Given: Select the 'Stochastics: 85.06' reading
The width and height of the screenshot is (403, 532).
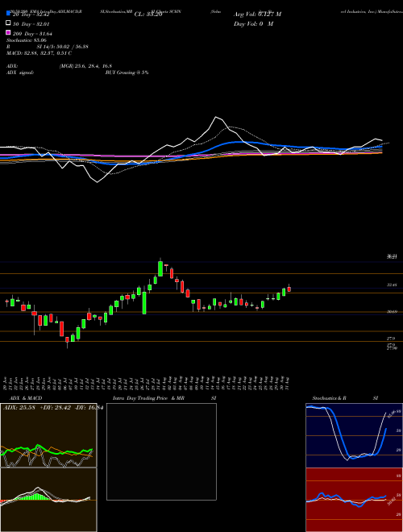Looking at the screenshot, I should (x=27, y=40).
